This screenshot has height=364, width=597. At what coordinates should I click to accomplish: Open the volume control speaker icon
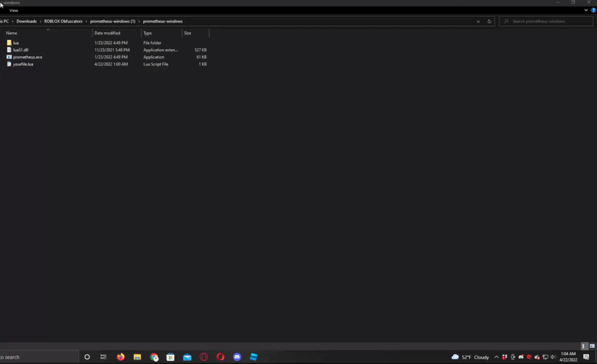click(x=553, y=357)
